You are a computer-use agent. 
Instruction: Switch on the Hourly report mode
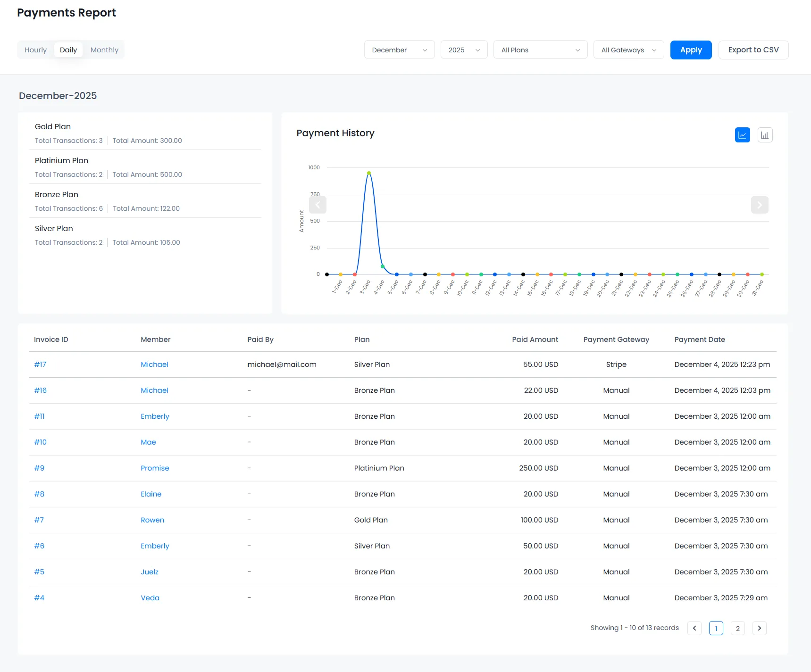point(35,50)
